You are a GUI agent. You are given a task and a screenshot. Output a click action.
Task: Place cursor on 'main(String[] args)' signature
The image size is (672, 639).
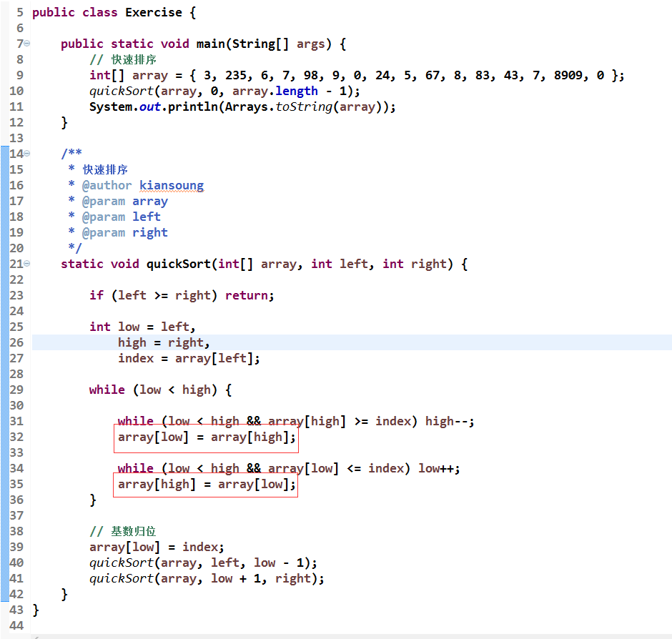(x=264, y=44)
